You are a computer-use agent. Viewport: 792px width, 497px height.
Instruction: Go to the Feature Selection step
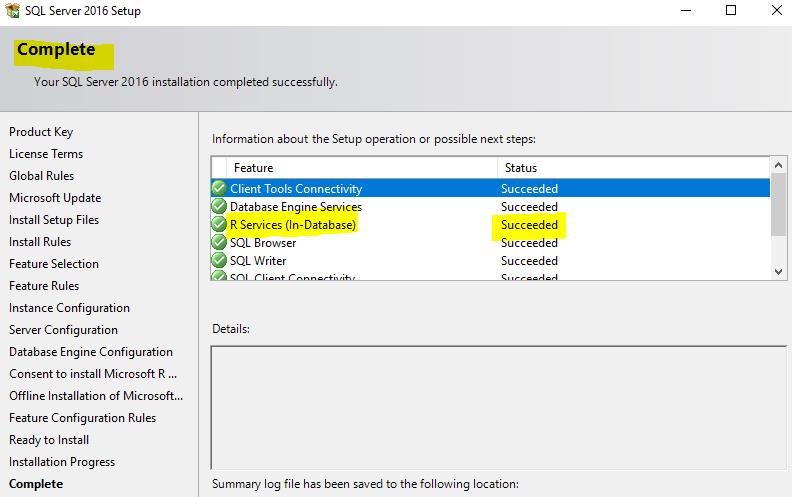54,264
